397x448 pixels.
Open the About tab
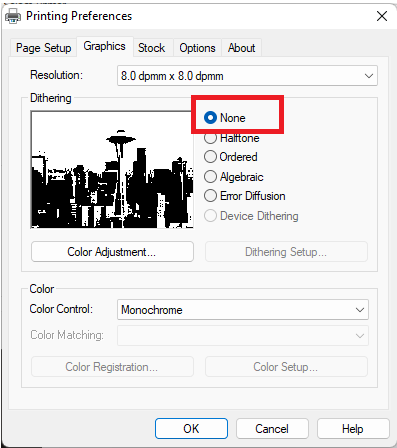(241, 48)
